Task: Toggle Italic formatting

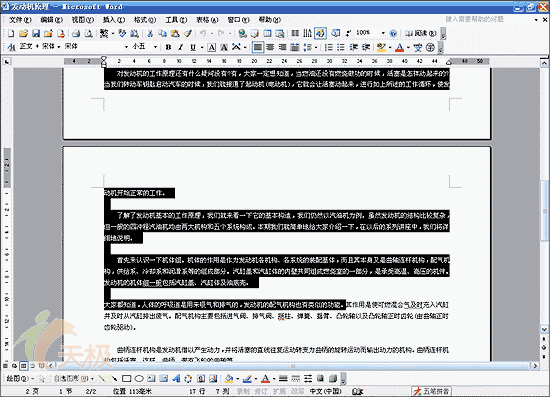Action: click(x=180, y=47)
